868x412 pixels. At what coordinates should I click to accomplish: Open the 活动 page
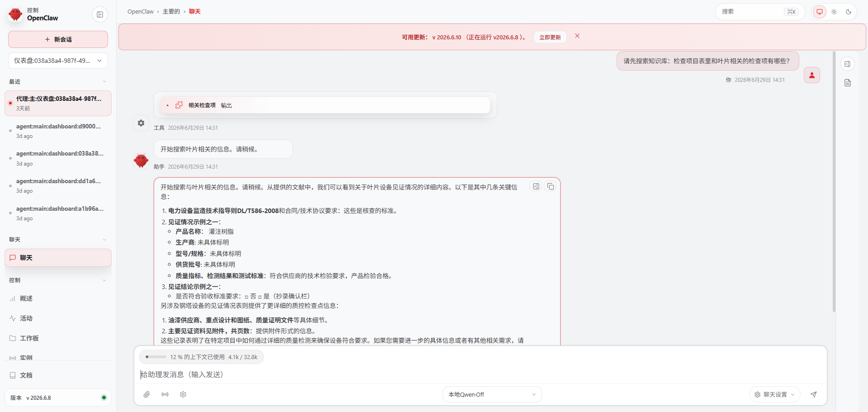58,318
